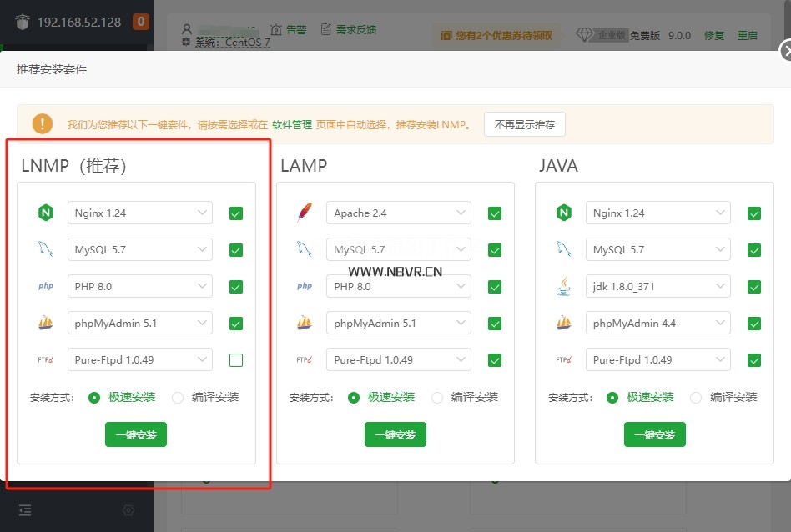
Task: Expand the PHP 8.0 dropdown in LAMP
Action: (x=398, y=287)
